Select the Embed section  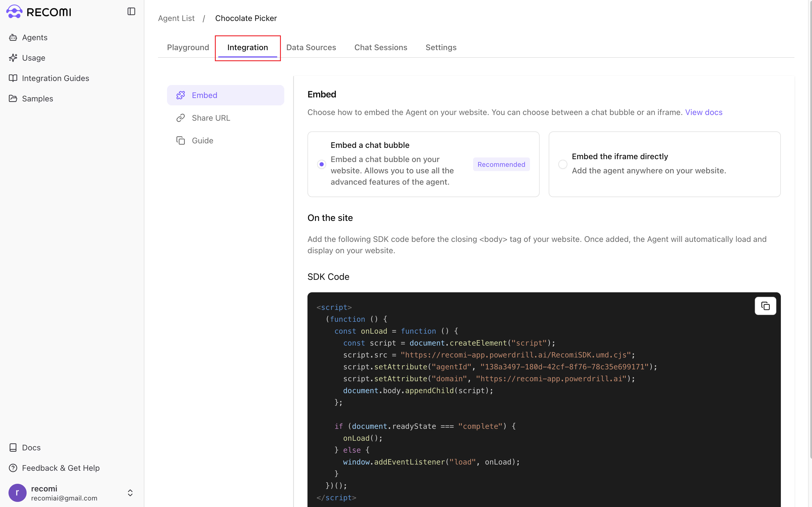(226, 95)
